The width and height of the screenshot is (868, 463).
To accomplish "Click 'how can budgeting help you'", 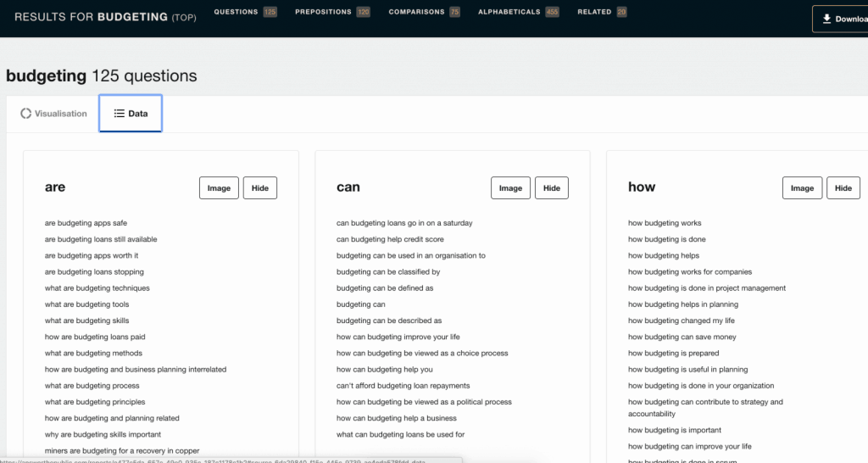I will [385, 370].
